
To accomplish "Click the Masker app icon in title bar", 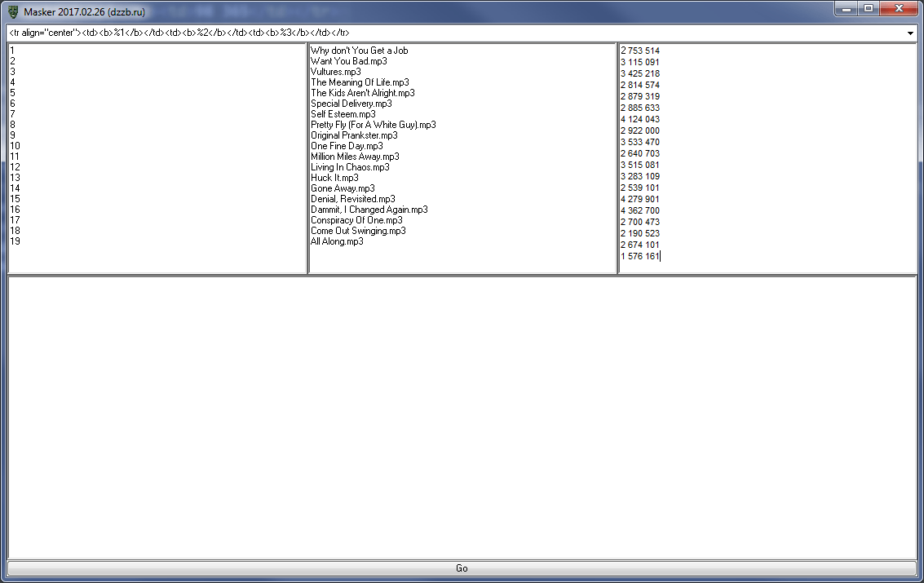I will tap(13, 11).
